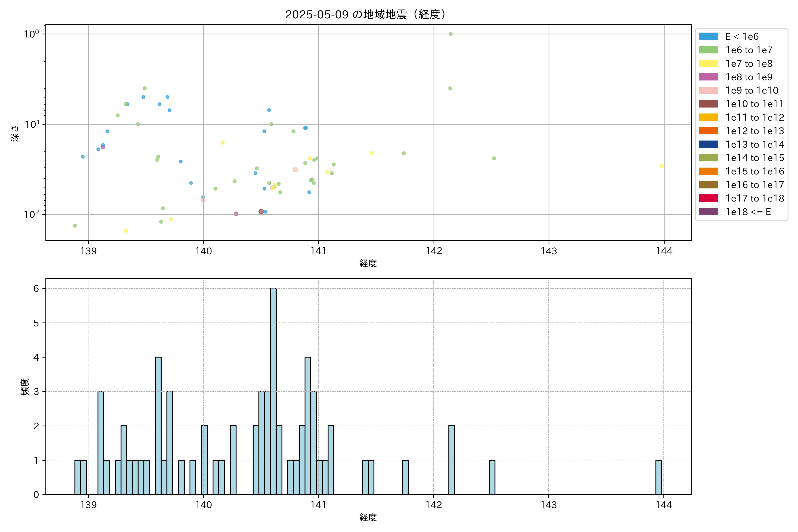Click the brown 1e10 to 1e11 swatch
Screen dimensions: 798x532
tap(708, 104)
